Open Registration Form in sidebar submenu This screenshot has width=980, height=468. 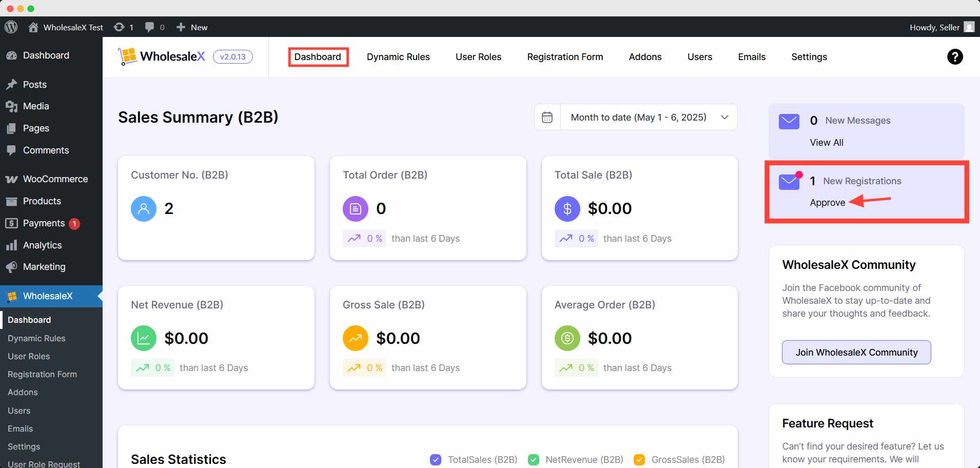point(42,374)
